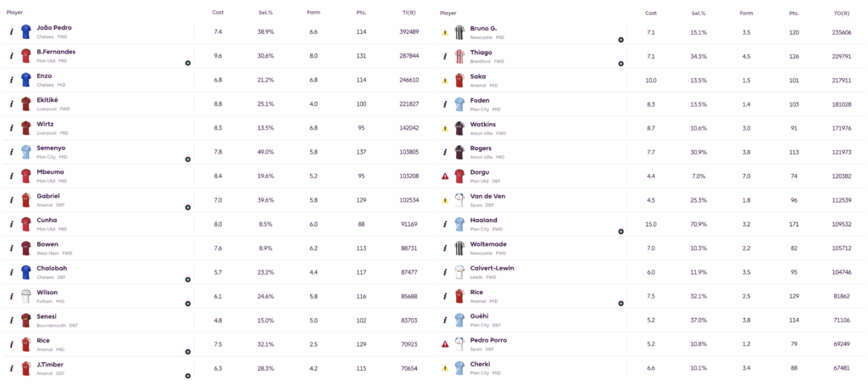The height and width of the screenshot is (385, 868).
Task: Click the circular badge in B.Fernandes row
Action: tap(187, 64)
